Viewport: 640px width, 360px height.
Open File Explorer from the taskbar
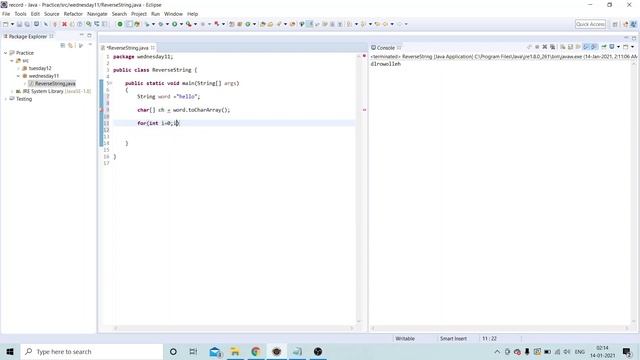point(235,351)
